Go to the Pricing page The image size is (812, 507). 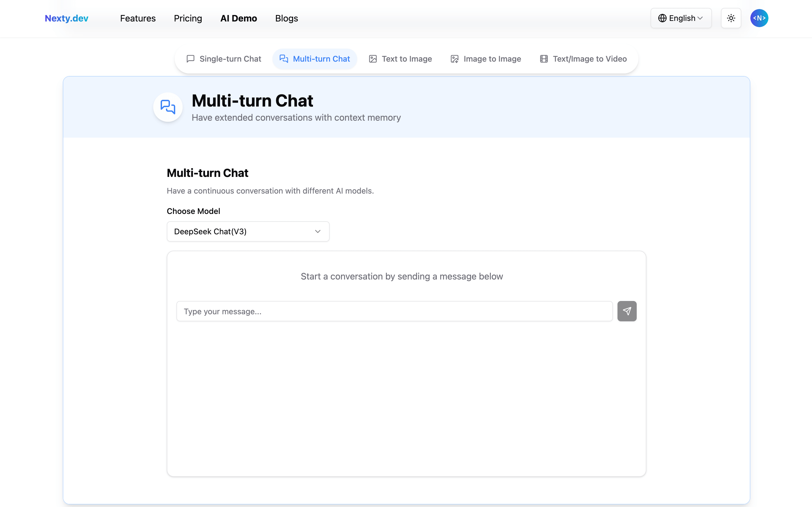[188, 18]
